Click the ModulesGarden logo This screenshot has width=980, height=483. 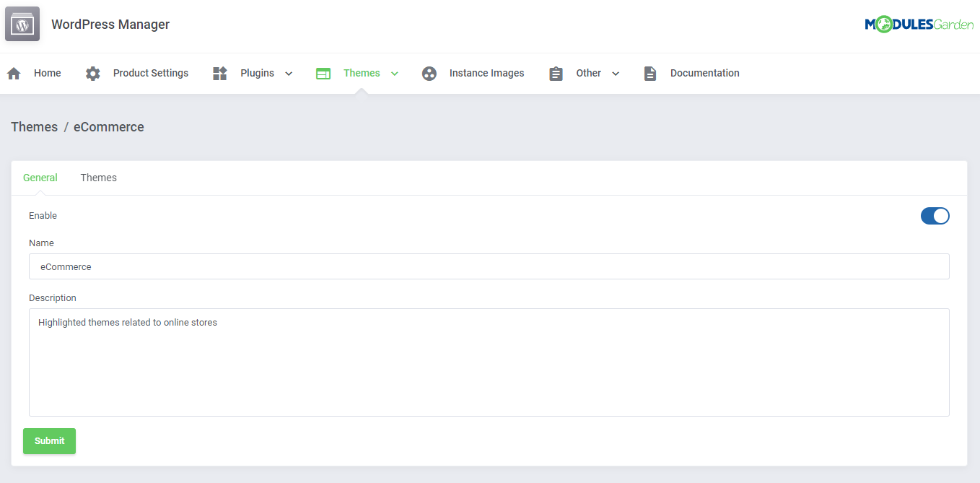pyautogui.click(x=919, y=24)
